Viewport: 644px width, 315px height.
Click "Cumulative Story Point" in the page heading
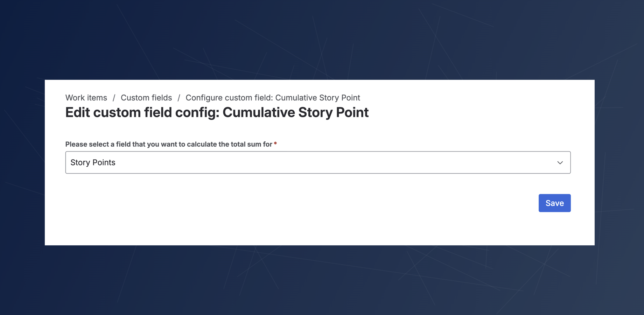click(x=295, y=112)
